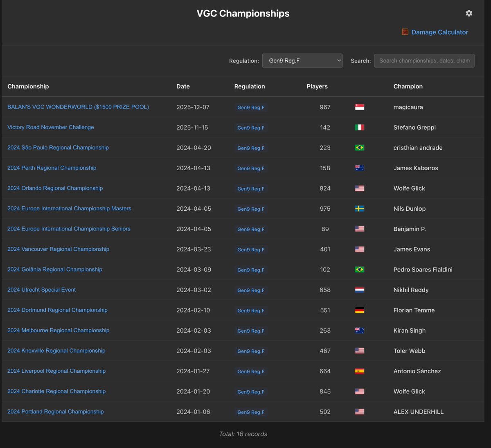The image size is (491, 448).
Task: Click date 2025-12-07
Action: (193, 107)
